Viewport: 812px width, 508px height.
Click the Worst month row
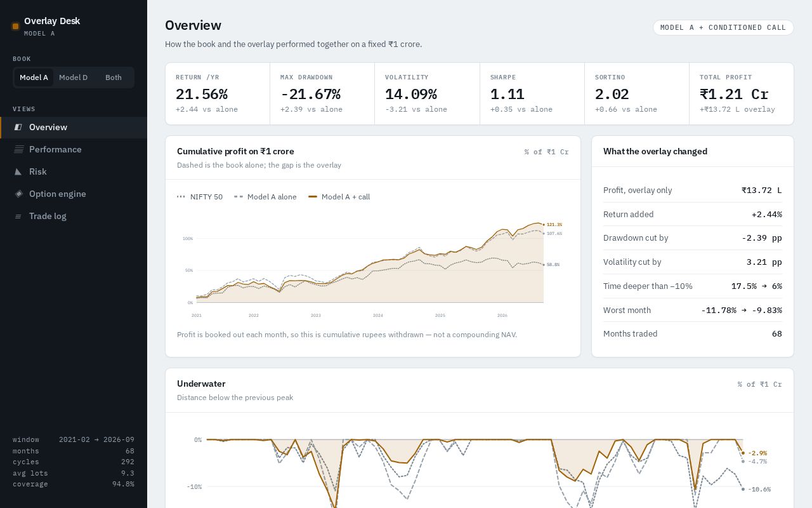(693, 310)
